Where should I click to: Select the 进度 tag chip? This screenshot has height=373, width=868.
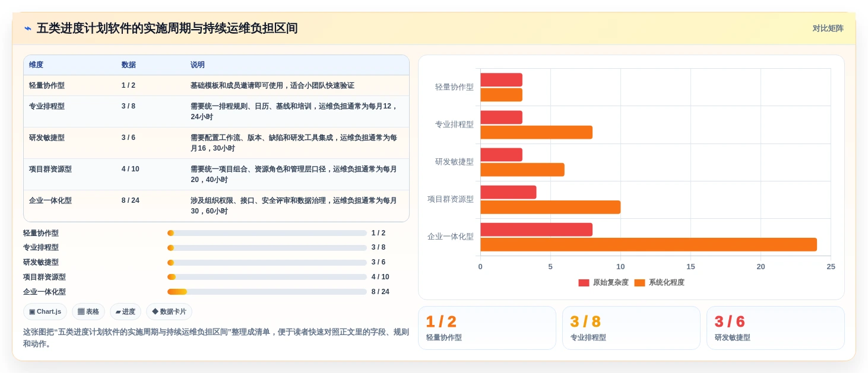[x=125, y=311]
